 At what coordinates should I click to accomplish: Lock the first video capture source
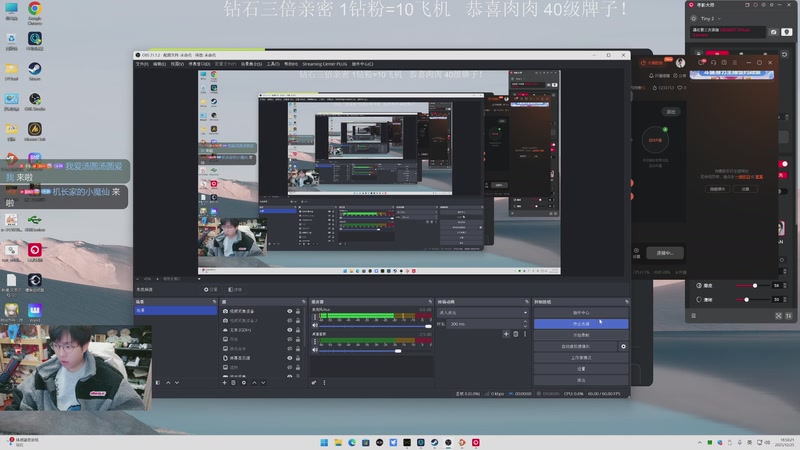[298, 311]
